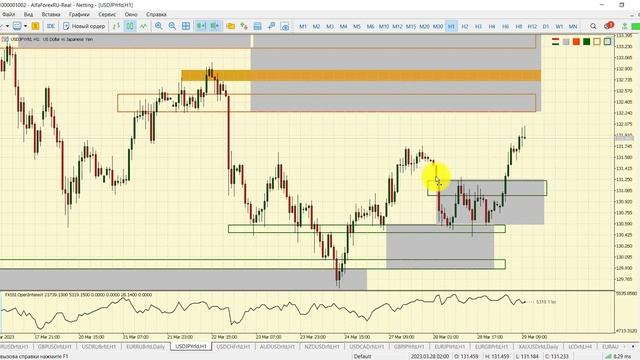Switch to the USDCAD H1 chart tab
The height and width of the screenshot is (360, 640).
coord(367,347)
